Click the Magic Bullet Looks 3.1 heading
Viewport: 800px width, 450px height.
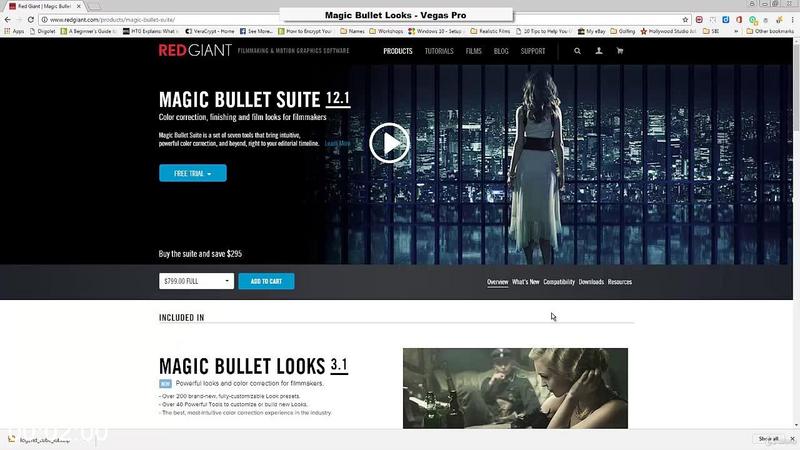pos(253,366)
